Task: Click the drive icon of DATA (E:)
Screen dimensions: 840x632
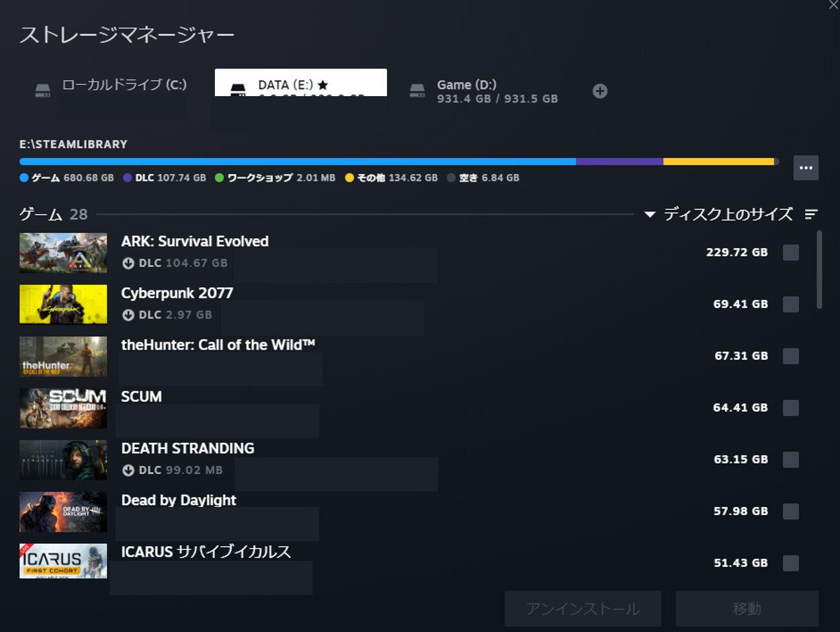Action: [x=238, y=89]
